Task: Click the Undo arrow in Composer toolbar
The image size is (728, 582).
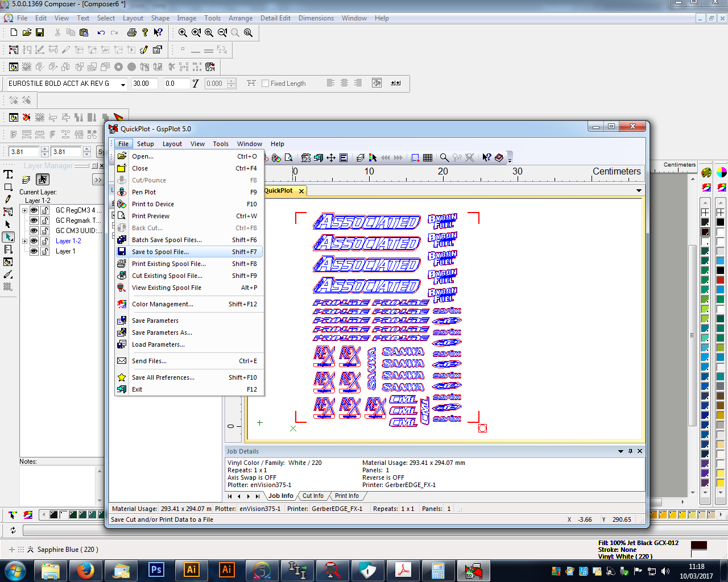Action: click(101, 32)
